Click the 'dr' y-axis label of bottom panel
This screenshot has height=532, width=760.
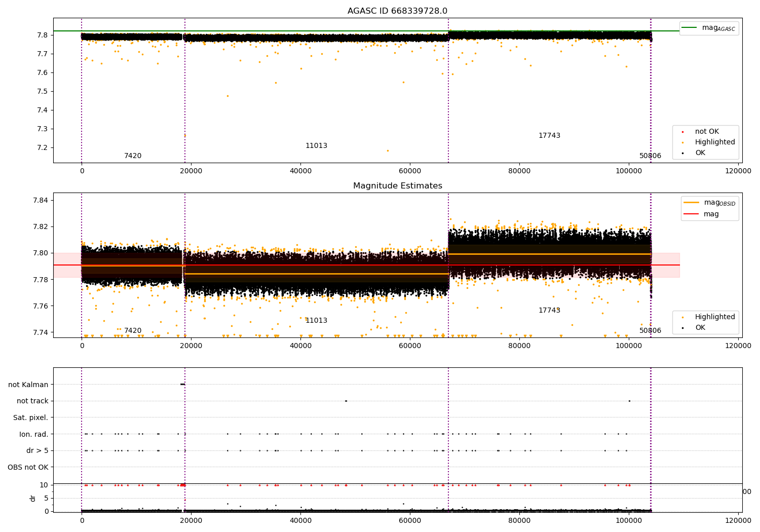coord(33,499)
